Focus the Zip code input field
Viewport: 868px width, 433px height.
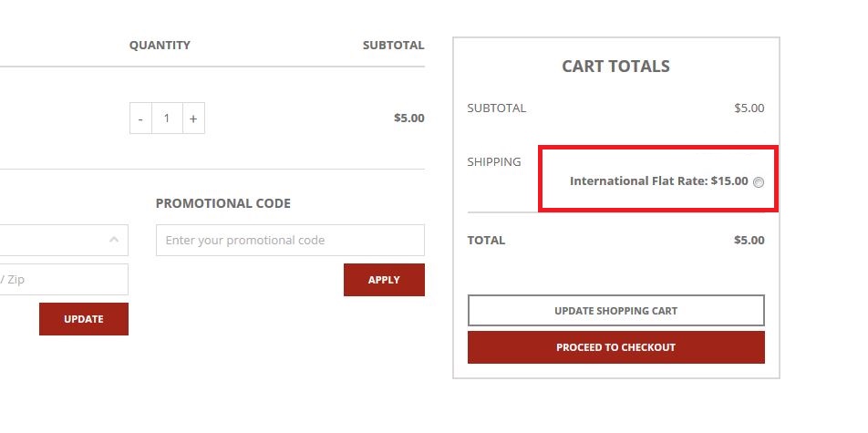coord(64,280)
